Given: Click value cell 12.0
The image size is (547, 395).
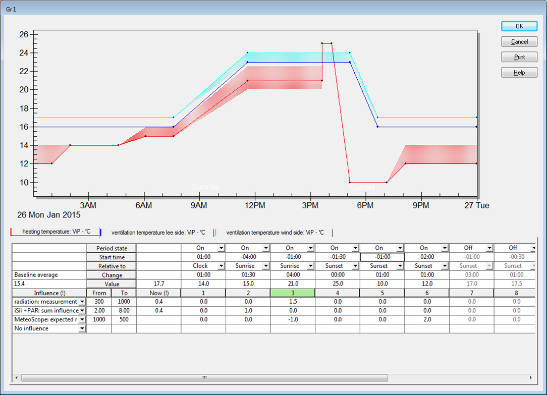Looking at the screenshot, I should click(427, 284).
